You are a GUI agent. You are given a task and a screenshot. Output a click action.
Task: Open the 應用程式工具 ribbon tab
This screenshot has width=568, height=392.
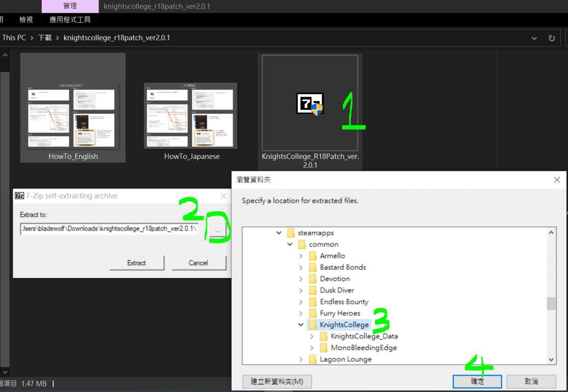point(70,20)
